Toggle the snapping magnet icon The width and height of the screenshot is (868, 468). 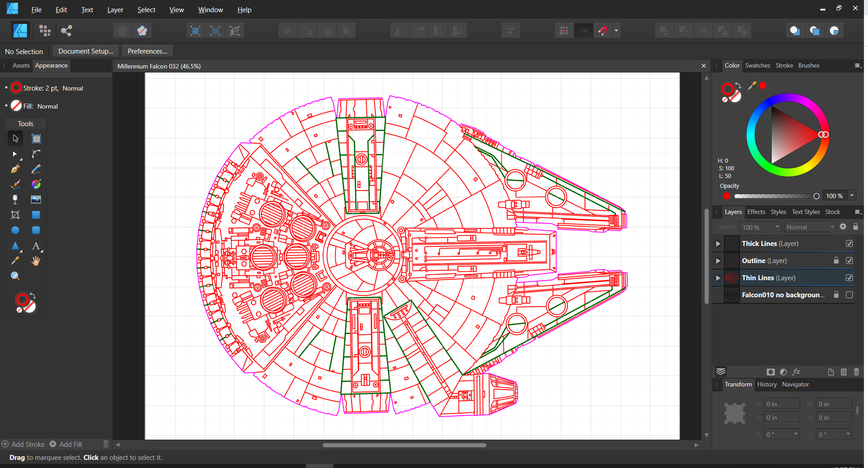click(x=603, y=31)
